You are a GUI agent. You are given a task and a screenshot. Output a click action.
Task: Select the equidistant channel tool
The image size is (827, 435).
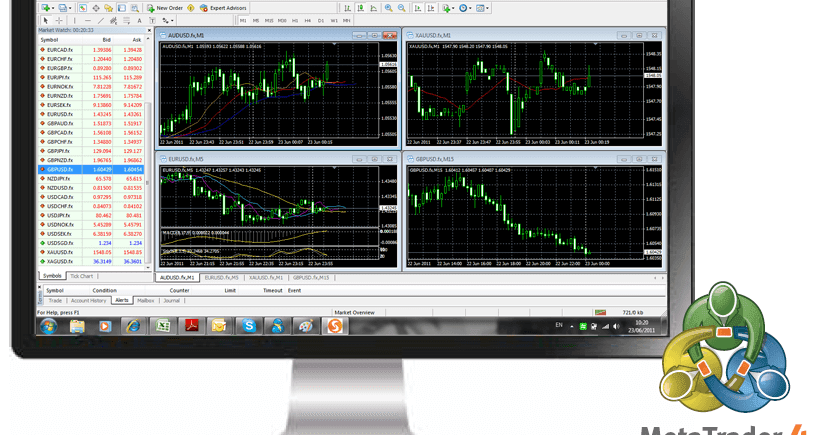pyautogui.click(x=113, y=21)
